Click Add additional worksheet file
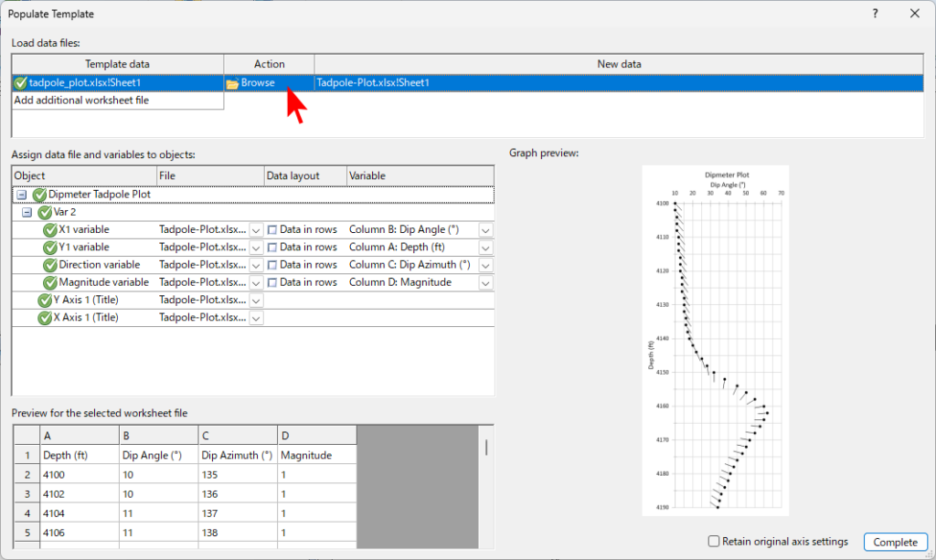 tap(81, 100)
